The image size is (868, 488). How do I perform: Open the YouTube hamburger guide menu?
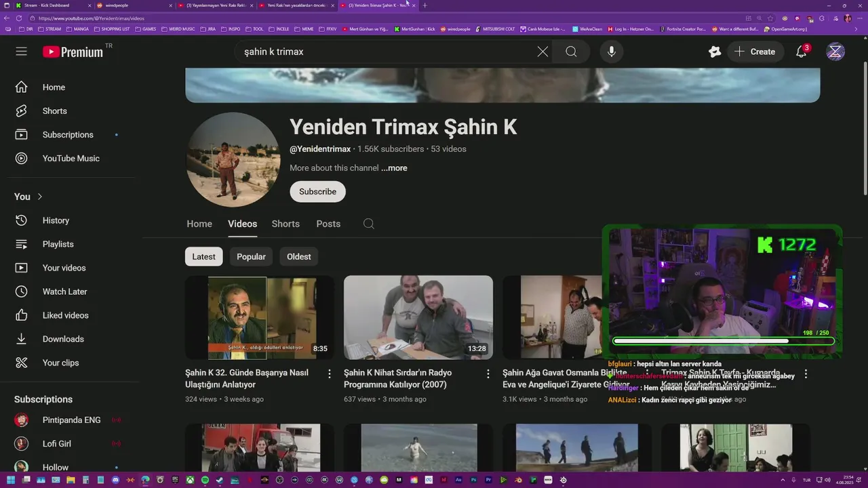(22, 52)
